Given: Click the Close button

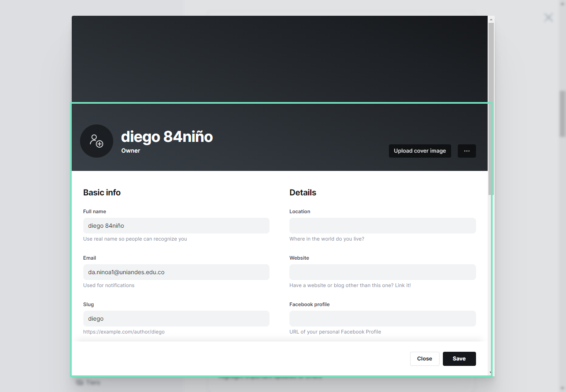Looking at the screenshot, I should point(425,359).
